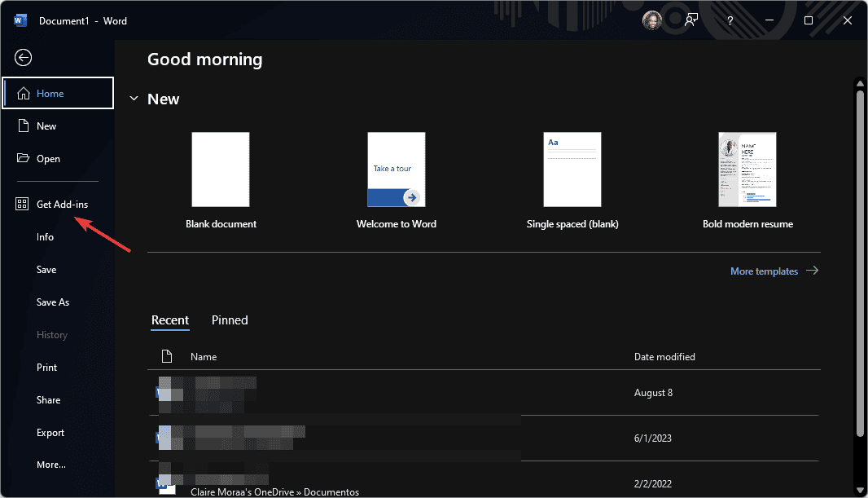Open the Info menu item
Image resolution: width=868 pixels, height=498 pixels.
pos(46,236)
